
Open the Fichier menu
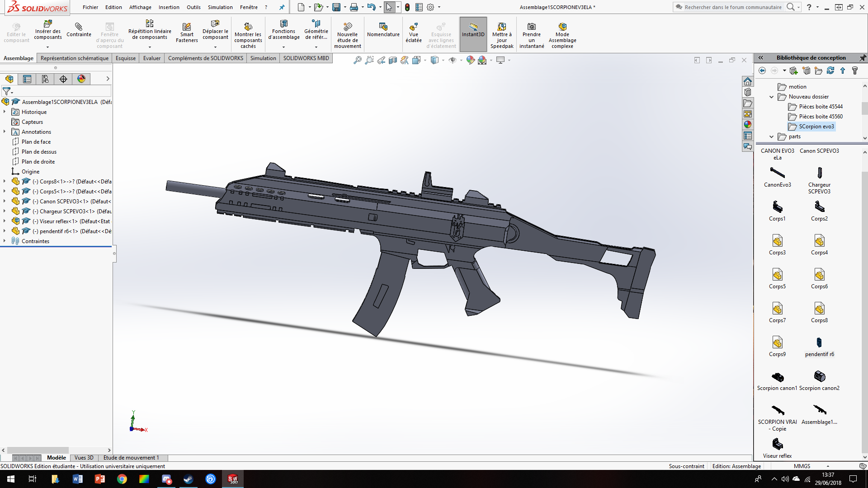90,7
